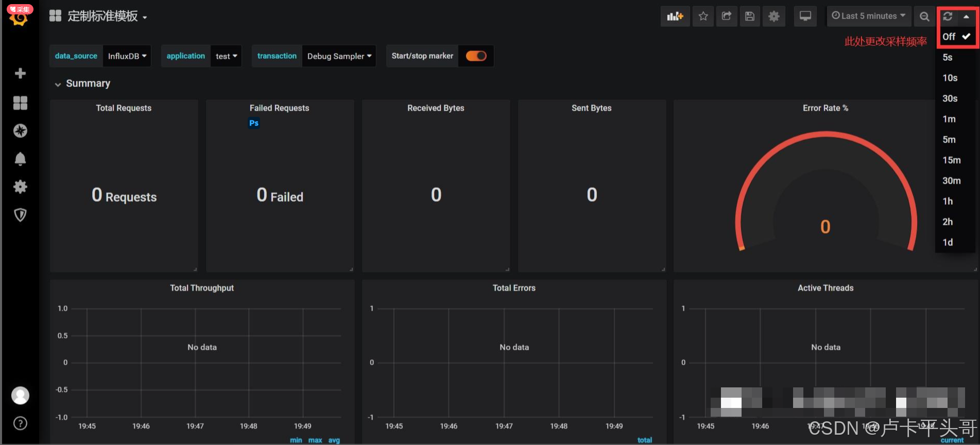Viewport: 980px width, 445px height.
Task: Open the data_source InfluxDB dropdown
Action: [x=127, y=56]
